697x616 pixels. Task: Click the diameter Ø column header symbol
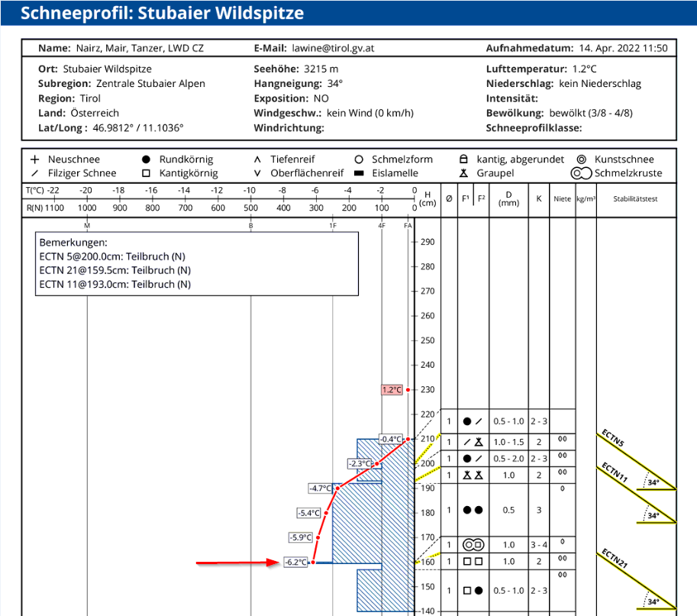[x=449, y=198]
